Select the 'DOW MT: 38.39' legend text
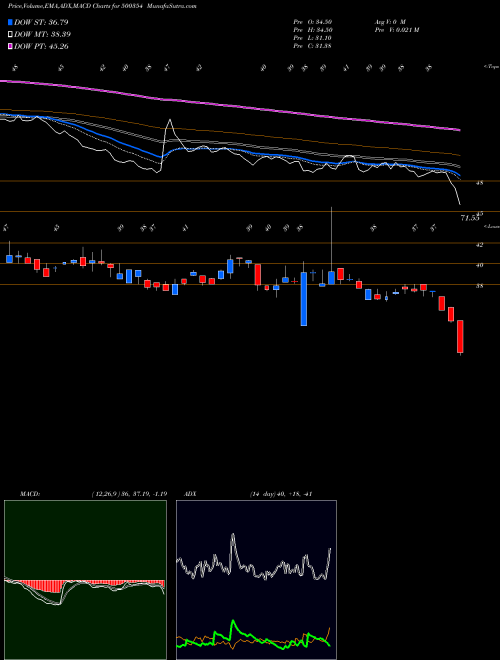Image resolution: width=500 pixels, height=660 pixels. click(43, 35)
